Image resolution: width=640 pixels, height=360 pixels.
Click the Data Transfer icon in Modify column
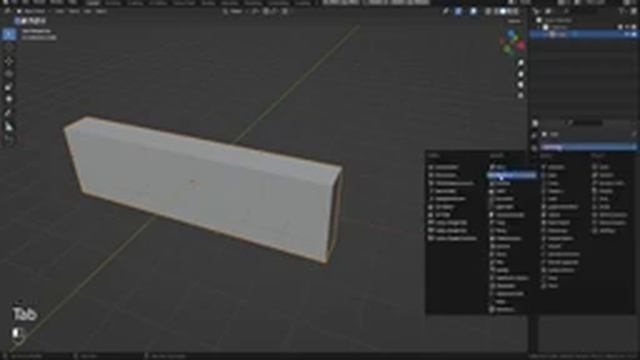(x=431, y=167)
